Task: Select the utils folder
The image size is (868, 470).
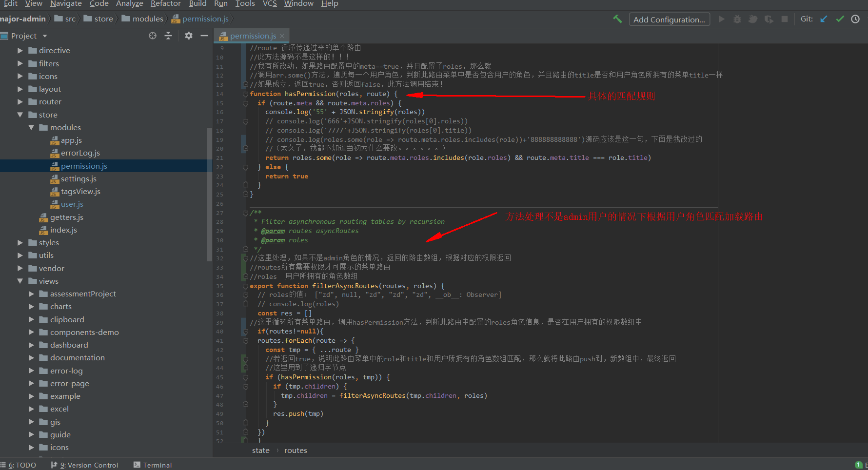Action: pos(46,255)
